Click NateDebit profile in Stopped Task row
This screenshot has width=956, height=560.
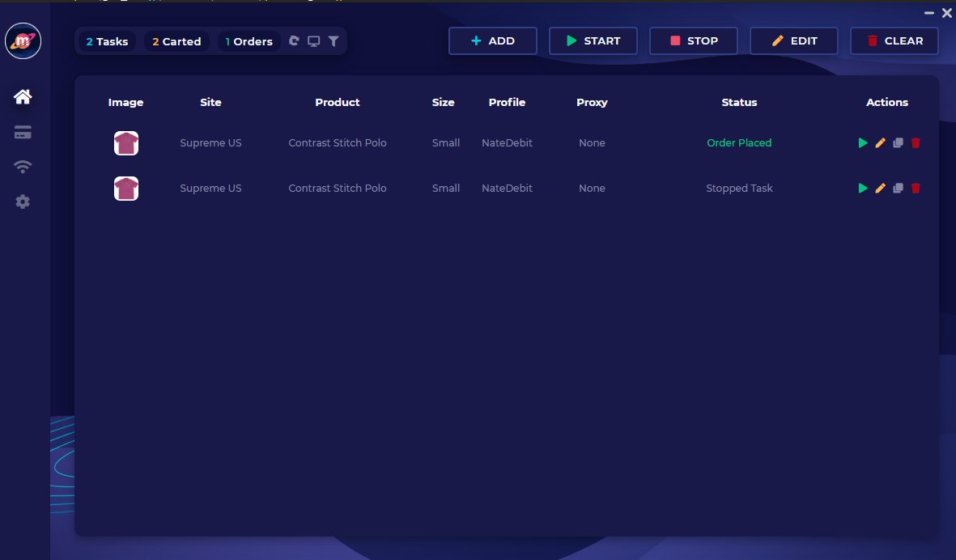point(507,189)
